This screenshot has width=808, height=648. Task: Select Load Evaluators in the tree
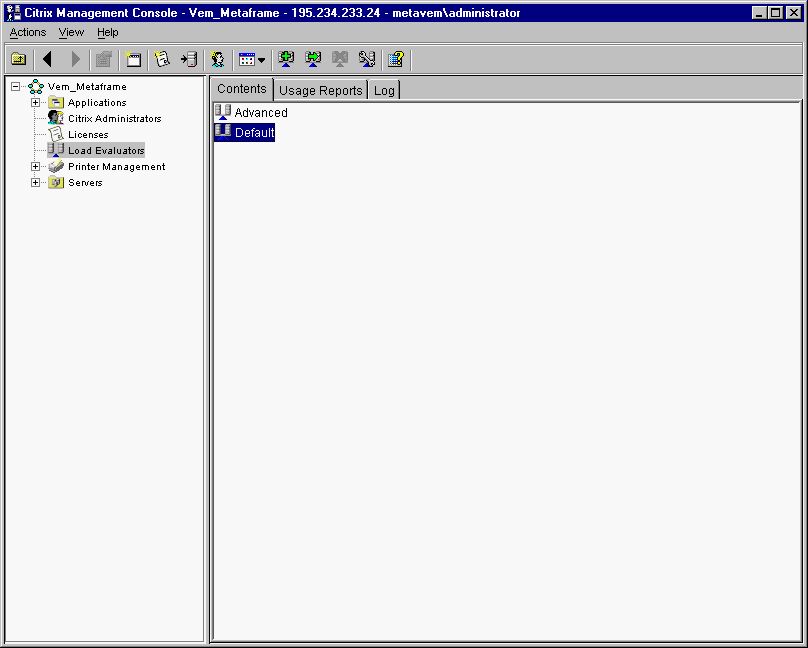[x=106, y=150]
